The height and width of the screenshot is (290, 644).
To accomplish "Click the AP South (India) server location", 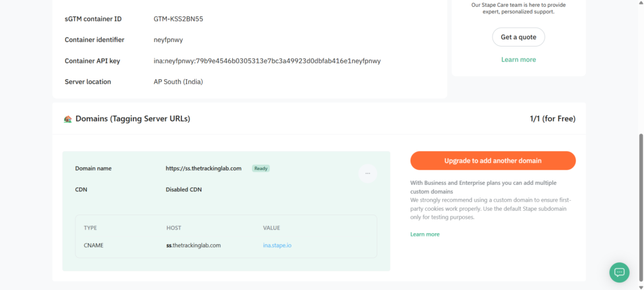I will 178,82.
